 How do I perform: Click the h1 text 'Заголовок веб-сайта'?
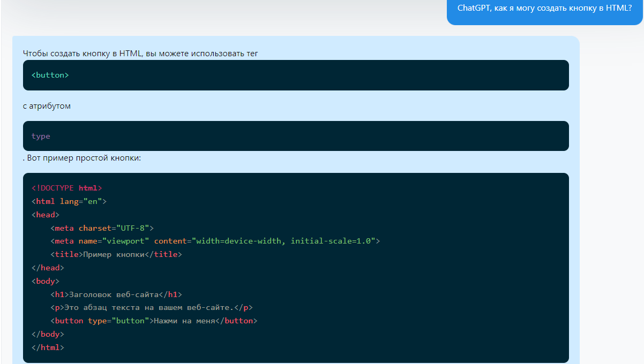(x=114, y=294)
